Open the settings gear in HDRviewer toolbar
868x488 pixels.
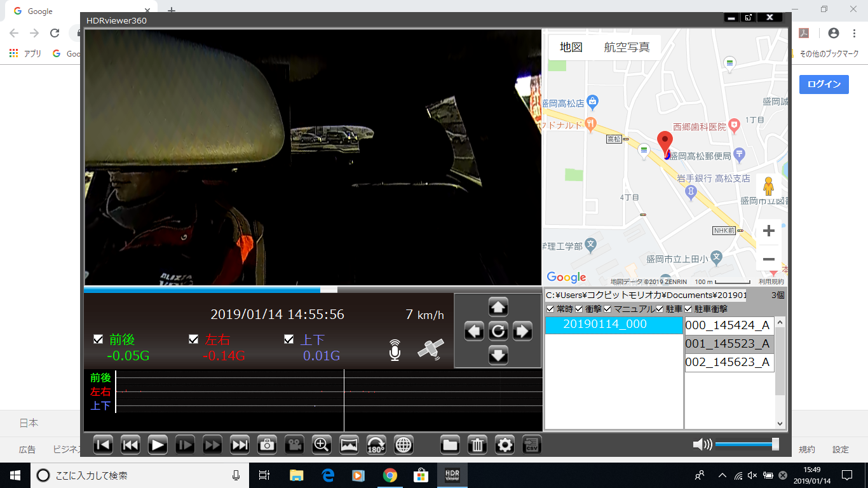[x=505, y=444]
